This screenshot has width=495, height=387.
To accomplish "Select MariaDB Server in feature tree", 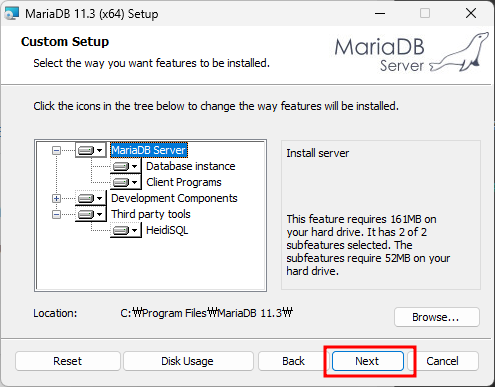I will [x=149, y=150].
